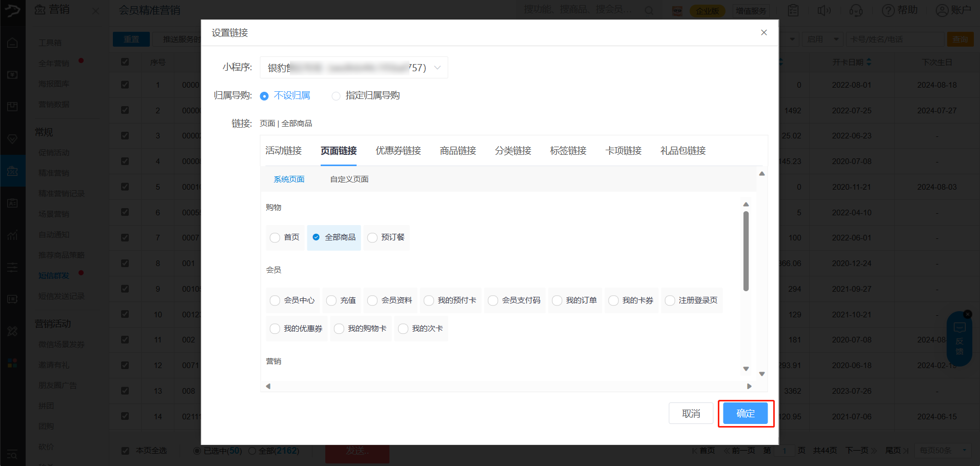This screenshot has height=466, width=980.
Task: Close the 设置链接 dialog with the X icon
Action: [x=763, y=33]
